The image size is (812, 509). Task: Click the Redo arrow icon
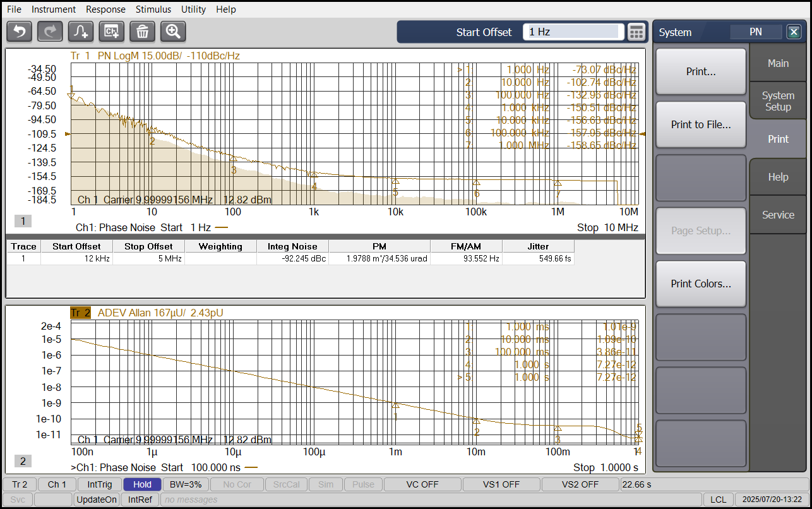(x=50, y=31)
